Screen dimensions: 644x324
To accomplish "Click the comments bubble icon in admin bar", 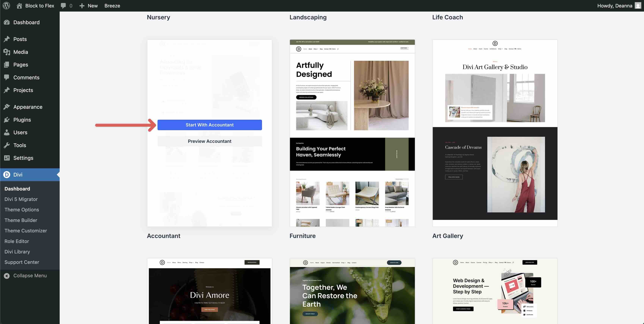I will point(63,5).
